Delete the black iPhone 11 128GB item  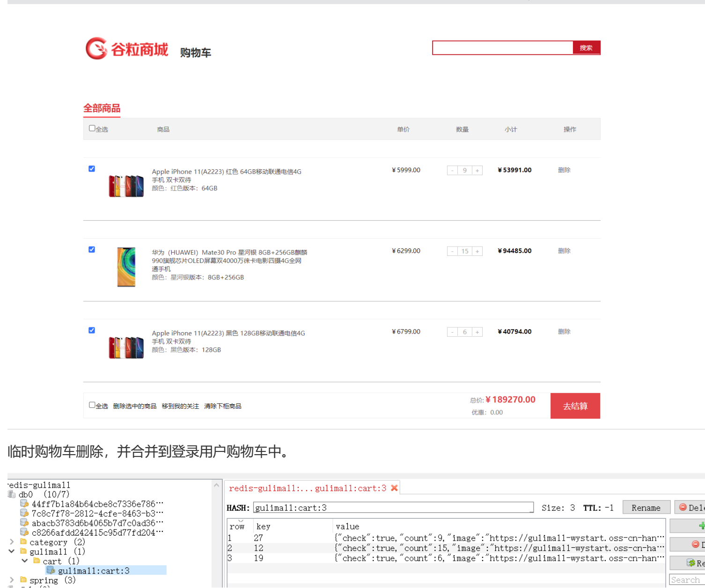point(564,331)
